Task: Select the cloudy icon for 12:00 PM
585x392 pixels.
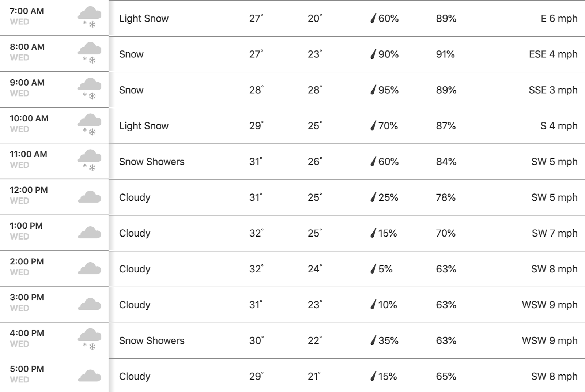Action: click(89, 197)
